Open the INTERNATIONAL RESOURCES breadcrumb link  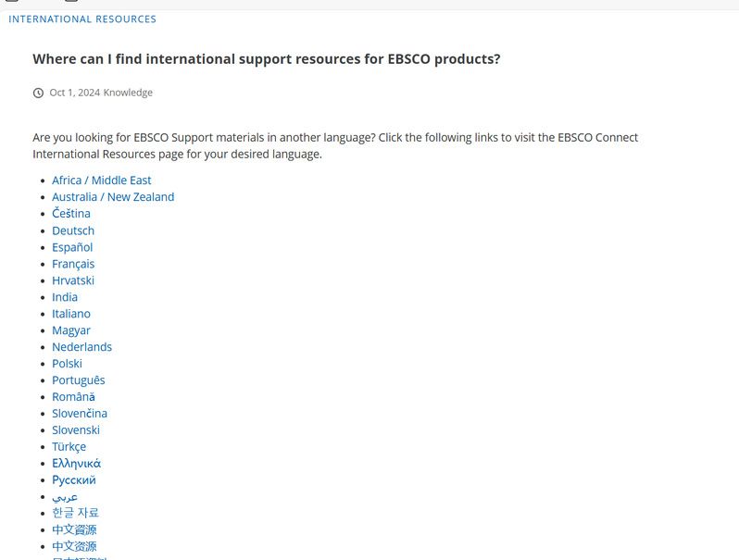click(x=82, y=19)
